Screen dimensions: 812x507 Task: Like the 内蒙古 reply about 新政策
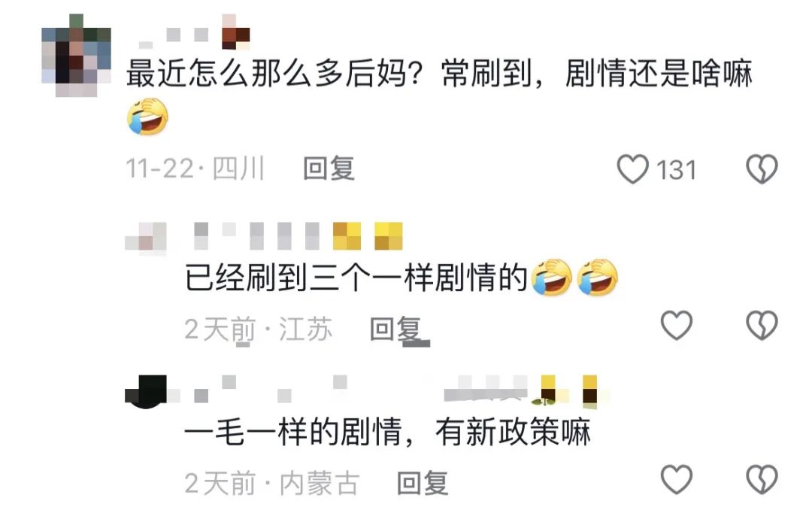tap(677, 480)
